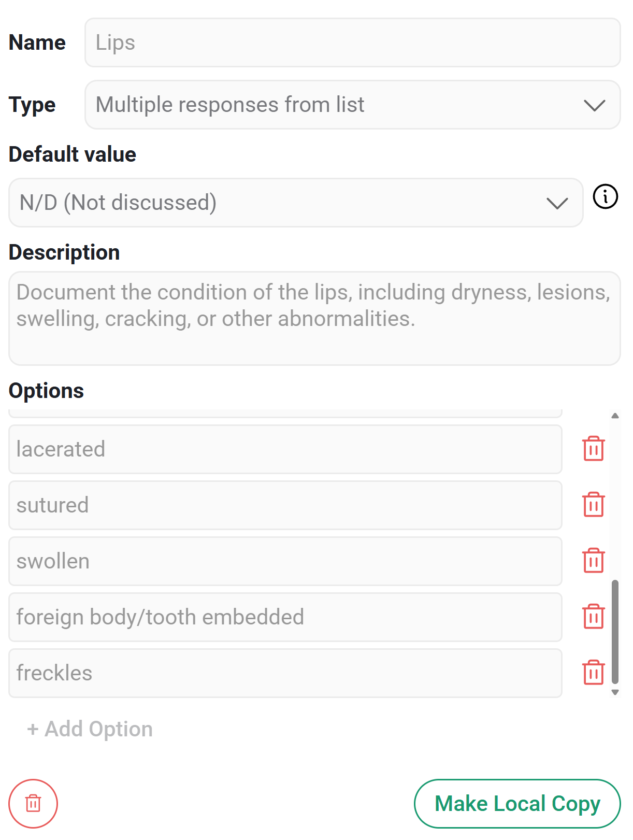
Task: Click the default value info icon
Action: pyautogui.click(x=605, y=197)
